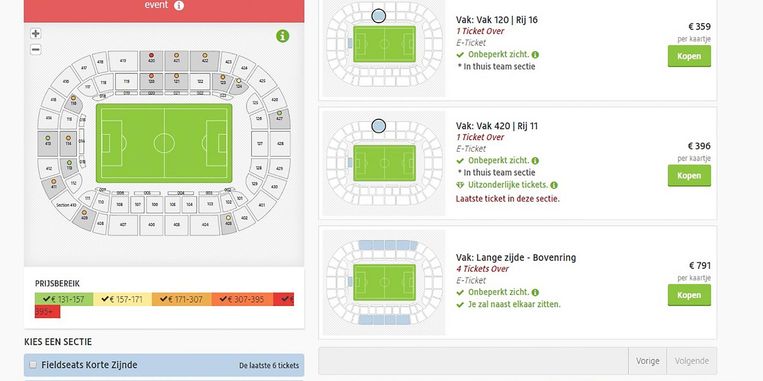Image resolution: width=763 pixels, height=381 pixels.
Task: Open info icon for Vak 420 Onbeperkt zicht
Action: (x=535, y=161)
